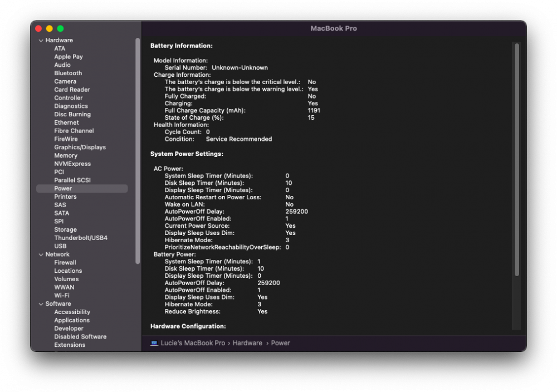557x392 pixels.
Task: Click State of Charge value 15
Action: click(311, 117)
